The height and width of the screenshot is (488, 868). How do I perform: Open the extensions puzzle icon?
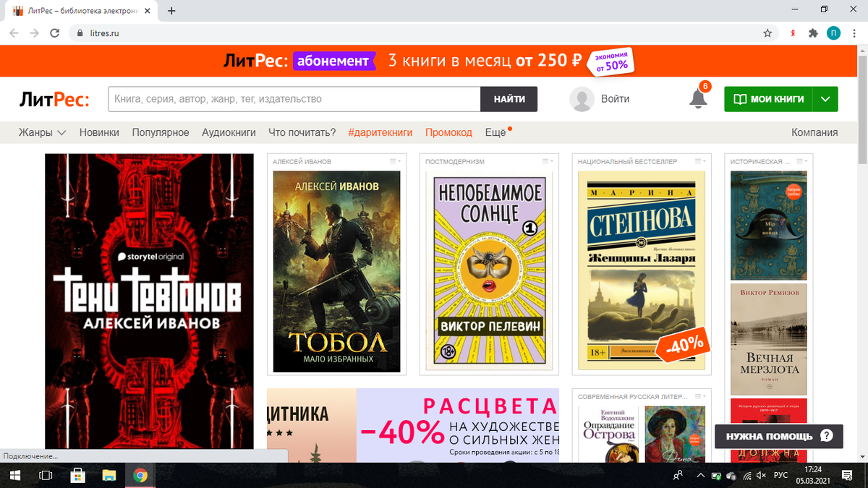pyautogui.click(x=813, y=33)
